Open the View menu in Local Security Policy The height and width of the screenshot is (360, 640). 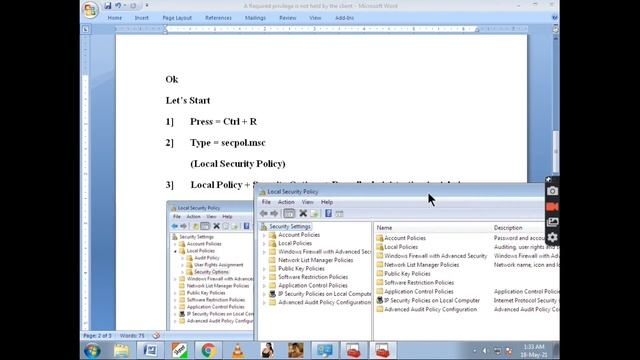(x=307, y=202)
